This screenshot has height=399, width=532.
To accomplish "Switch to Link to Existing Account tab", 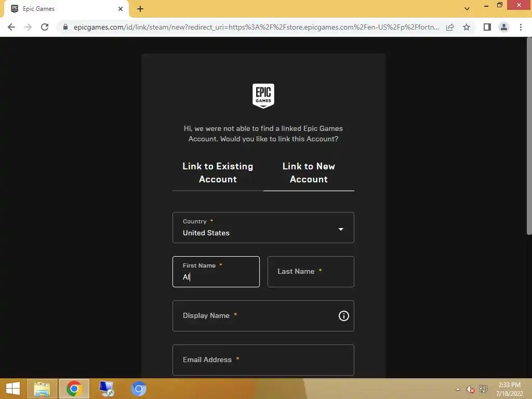I will 218,172.
